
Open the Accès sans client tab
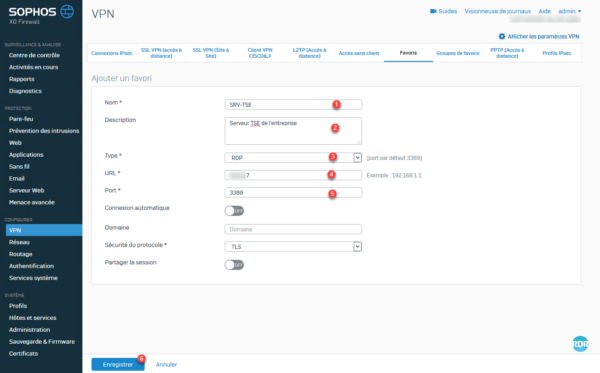tap(359, 53)
